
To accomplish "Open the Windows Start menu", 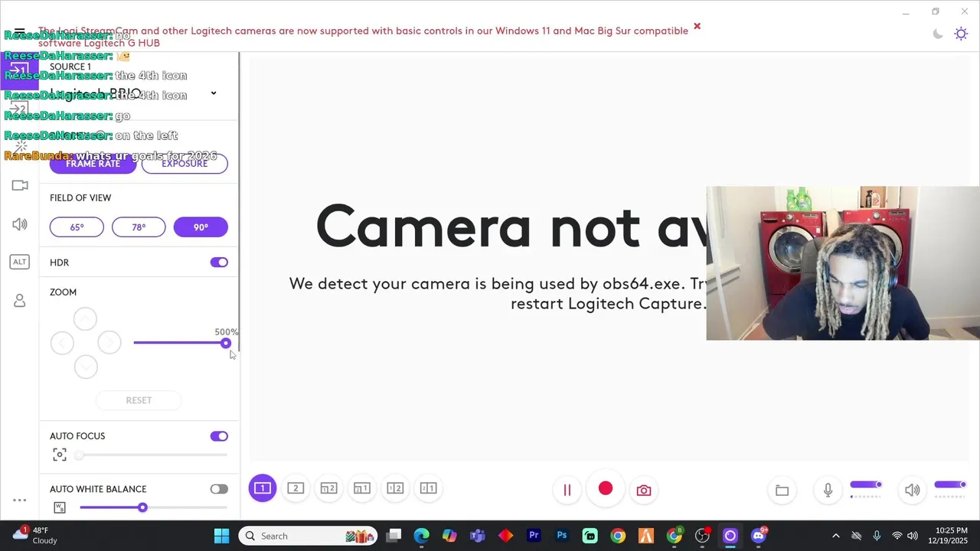I will [x=222, y=536].
